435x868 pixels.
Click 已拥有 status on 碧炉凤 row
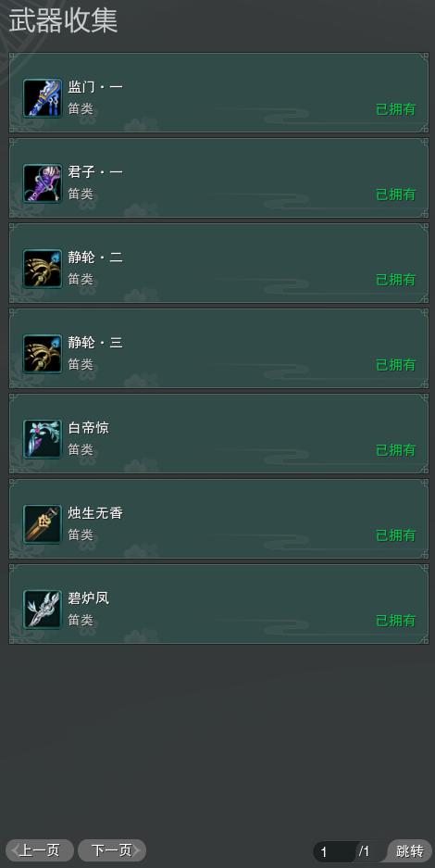coord(396,621)
